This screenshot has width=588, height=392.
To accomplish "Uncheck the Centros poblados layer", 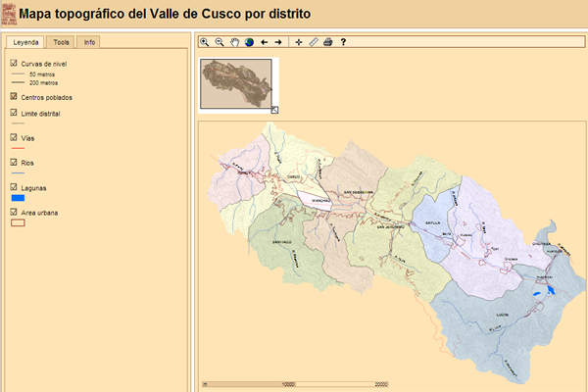I will click(13, 97).
